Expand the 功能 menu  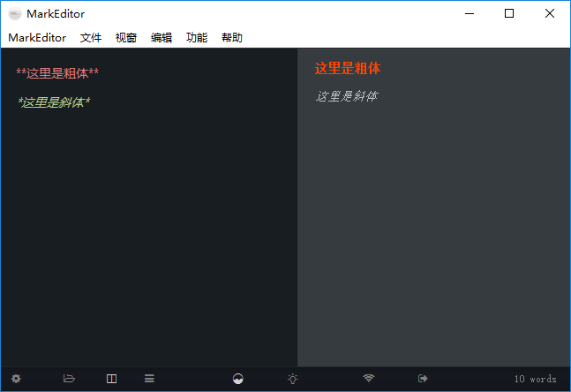click(197, 38)
